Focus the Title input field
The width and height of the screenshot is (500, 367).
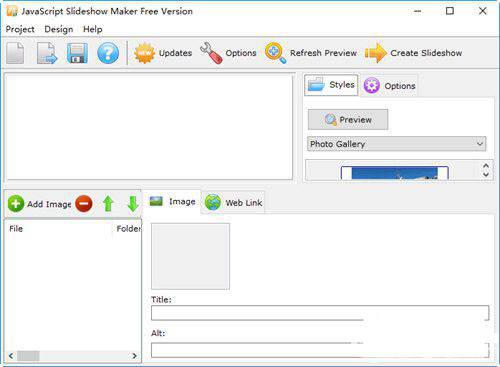(320, 313)
